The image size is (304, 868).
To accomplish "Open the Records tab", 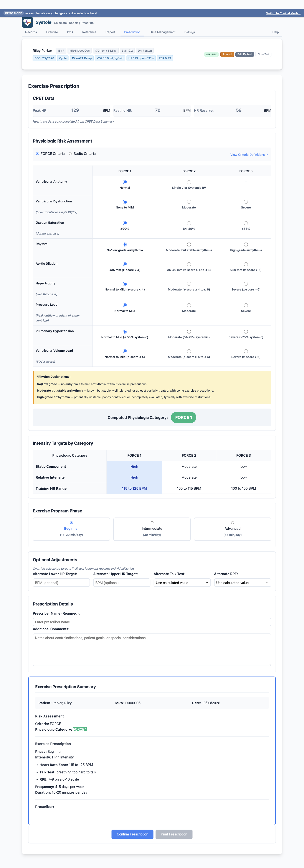I will click(31, 32).
